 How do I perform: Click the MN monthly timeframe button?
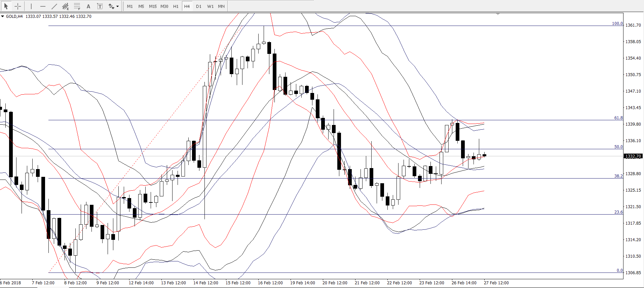point(221,6)
